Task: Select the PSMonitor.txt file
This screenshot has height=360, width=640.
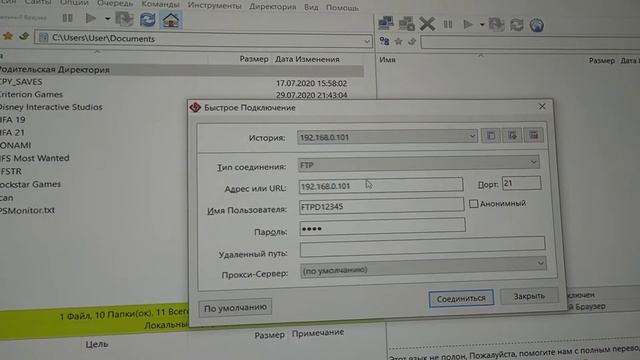Action: pyautogui.click(x=27, y=211)
